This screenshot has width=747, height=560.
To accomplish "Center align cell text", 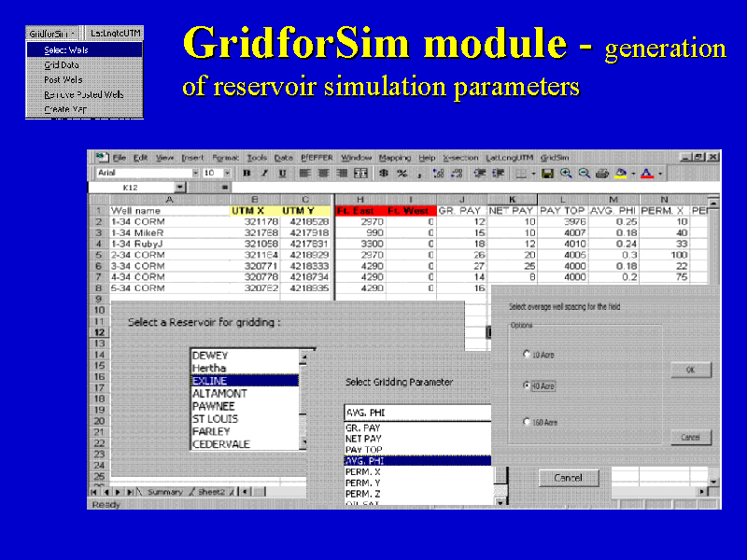I will click(323, 174).
